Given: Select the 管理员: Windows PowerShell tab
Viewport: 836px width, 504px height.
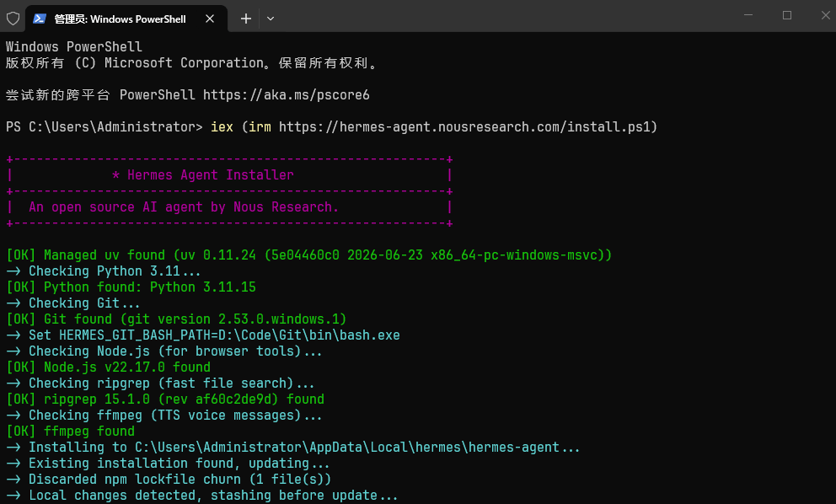Looking at the screenshot, I should coord(127,19).
